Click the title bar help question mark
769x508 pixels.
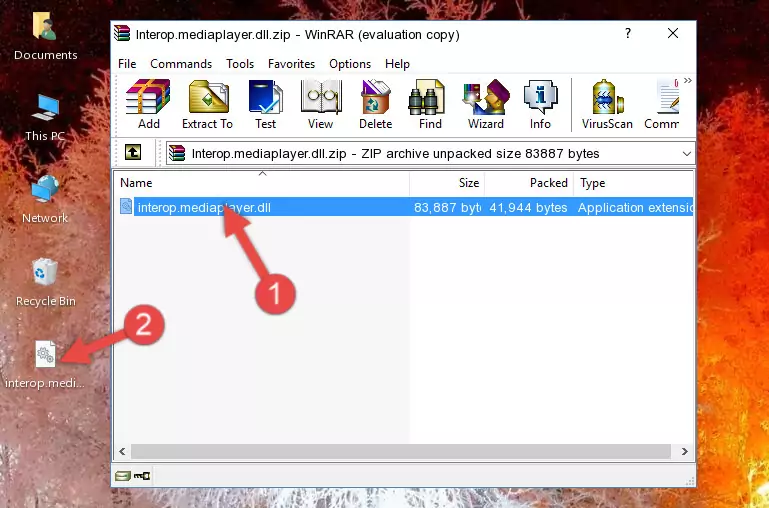pyautogui.click(x=628, y=33)
